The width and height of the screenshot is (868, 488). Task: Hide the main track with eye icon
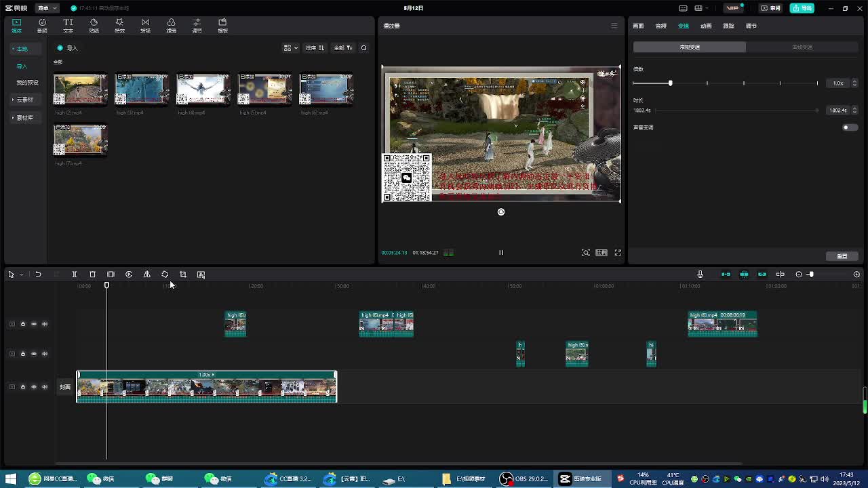34,387
